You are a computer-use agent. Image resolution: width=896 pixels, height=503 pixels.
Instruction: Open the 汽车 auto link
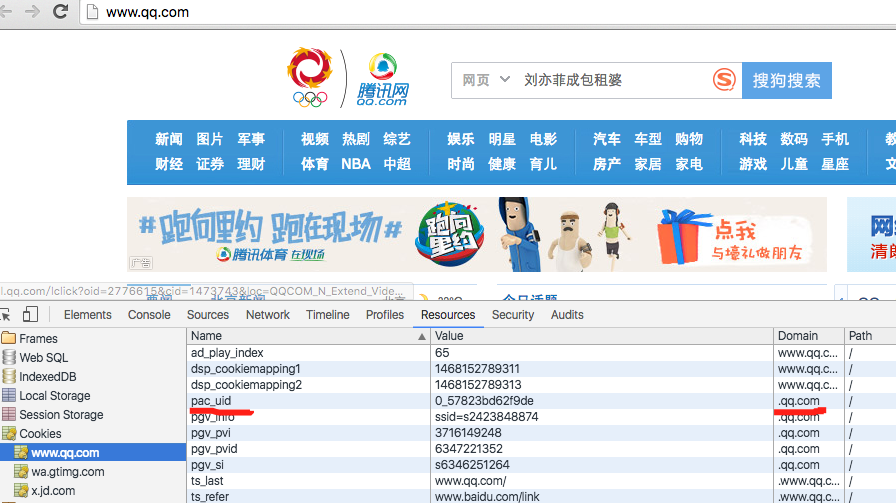tap(607, 139)
